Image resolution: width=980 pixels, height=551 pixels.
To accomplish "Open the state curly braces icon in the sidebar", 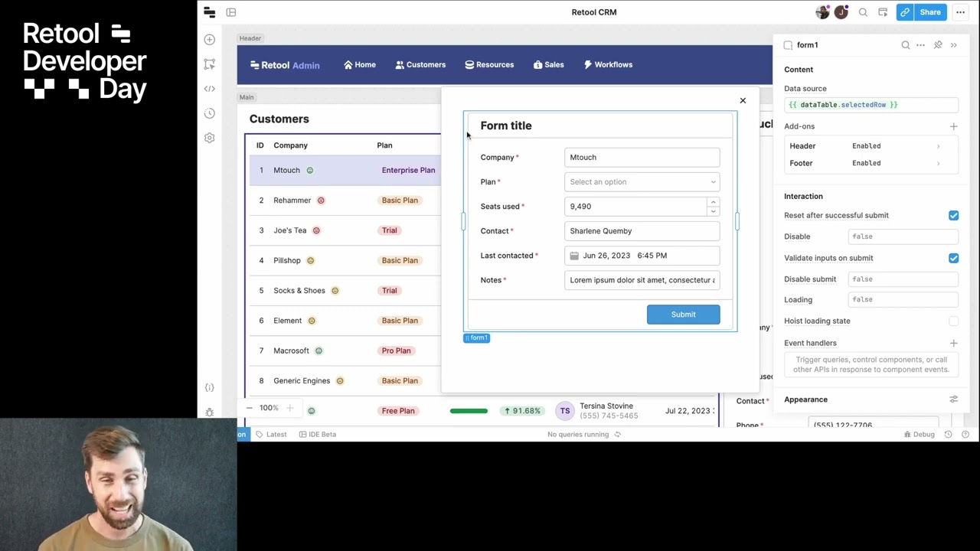I will click(x=210, y=388).
